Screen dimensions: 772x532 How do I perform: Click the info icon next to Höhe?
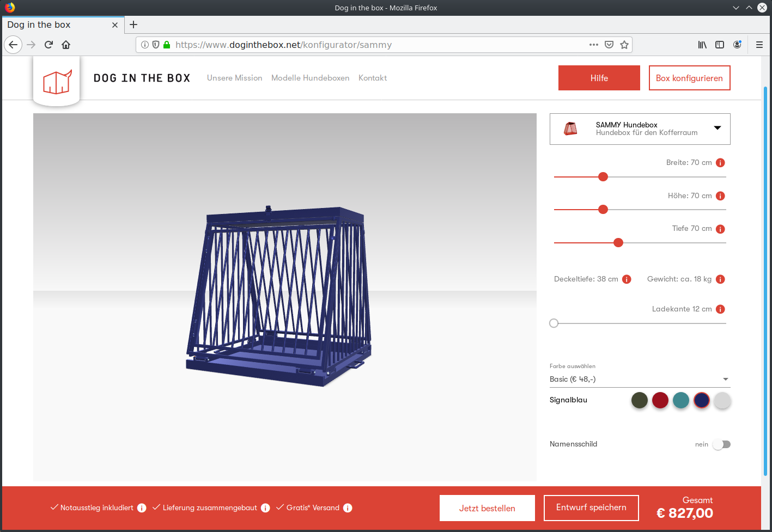click(x=720, y=196)
